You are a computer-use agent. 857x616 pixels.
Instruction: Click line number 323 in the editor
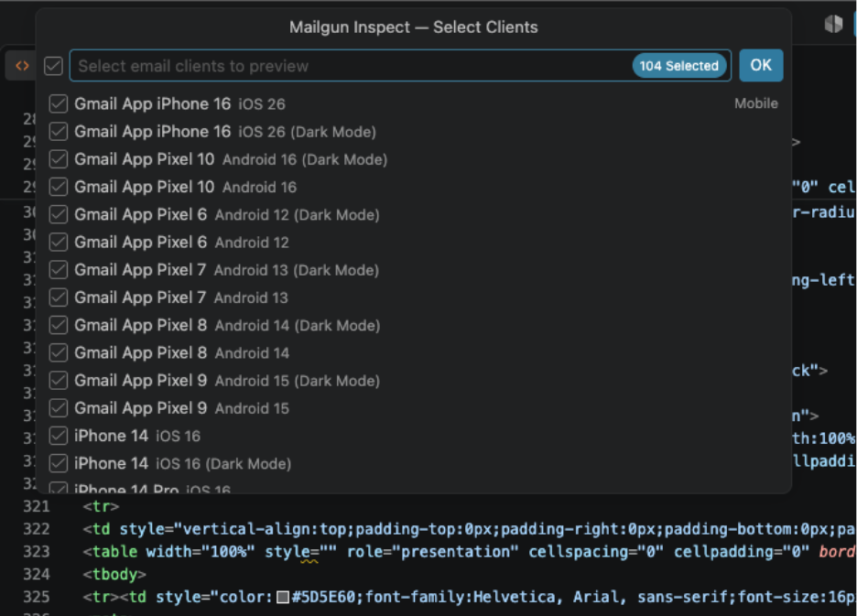36,552
